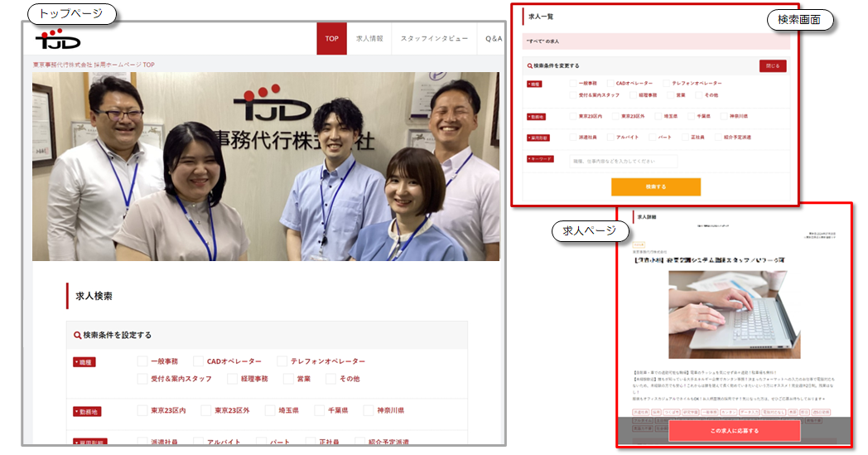Check CADオペレーター on the top page

pyautogui.click(x=198, y=361)
